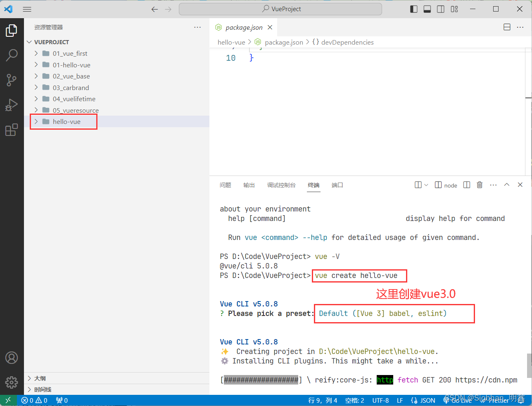The width and height of the screenshot is (532, 406).
Task: Open explorer views and more actions menu
Action: [197, 27]
